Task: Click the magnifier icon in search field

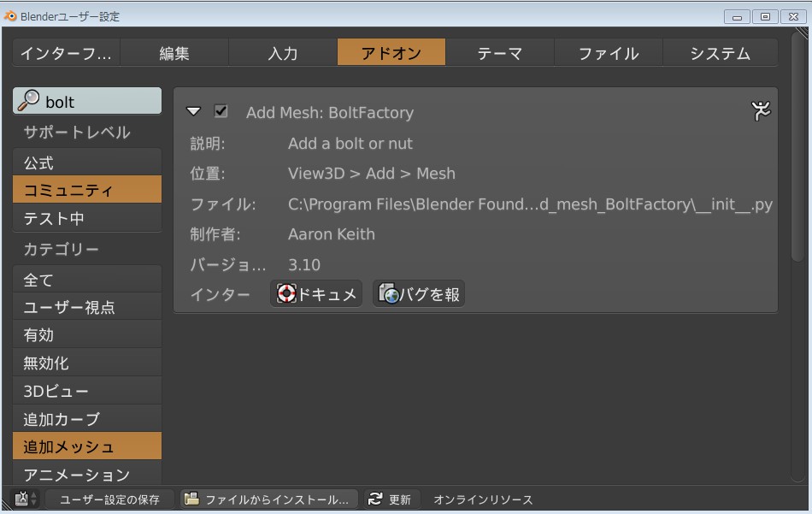Action: tap(28, 101)
